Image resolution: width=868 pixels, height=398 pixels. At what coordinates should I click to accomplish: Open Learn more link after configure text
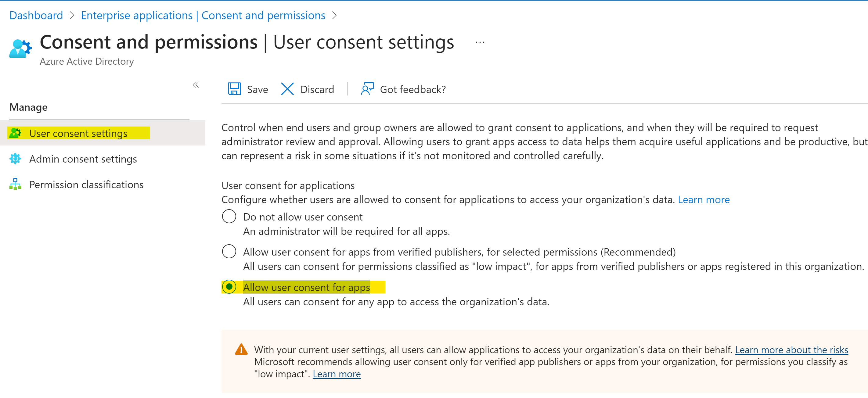click(704, 200)
